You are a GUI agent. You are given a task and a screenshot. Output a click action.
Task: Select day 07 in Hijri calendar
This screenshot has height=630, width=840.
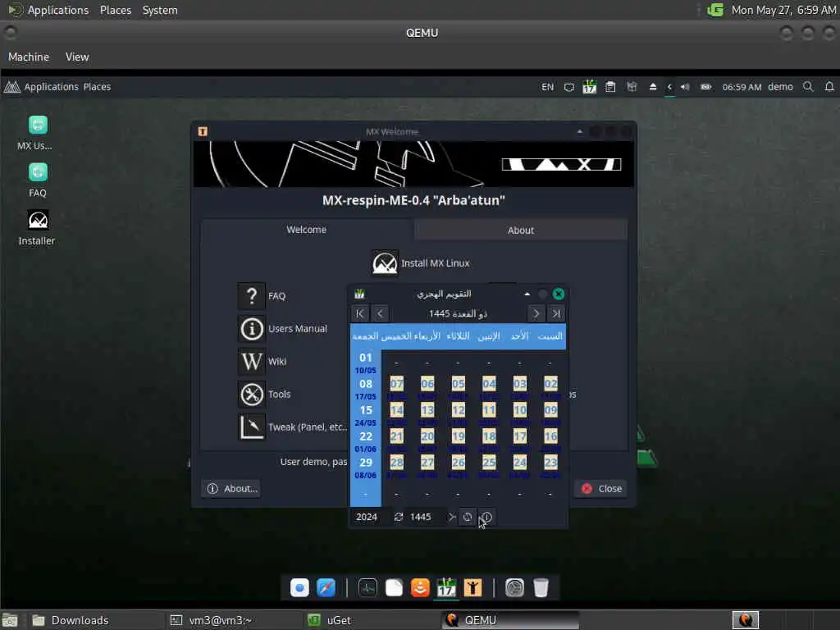coord(396,384)
